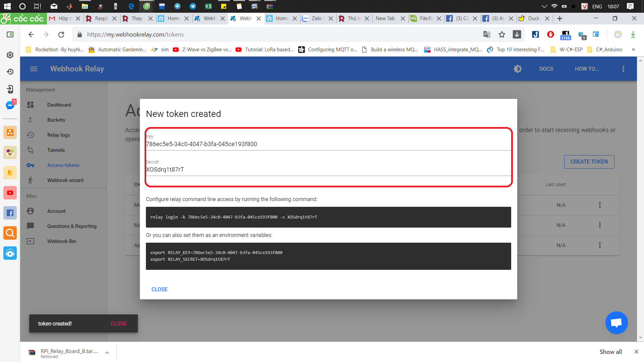Viewport: 644px width, 362px height.
Task: Open the translate page icon
Action: click(487, 35)
